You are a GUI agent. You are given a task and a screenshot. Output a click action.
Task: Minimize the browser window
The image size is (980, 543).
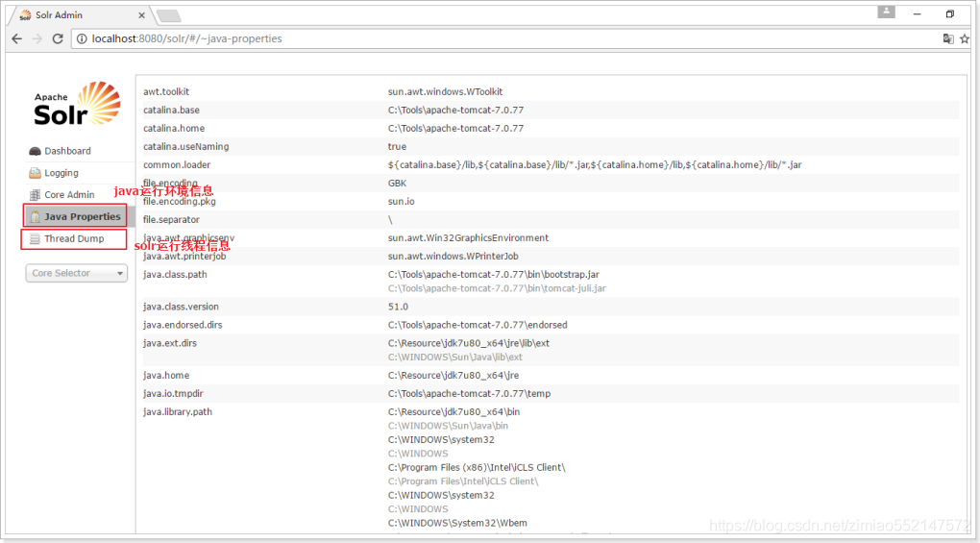pyautogui.click(x=917, y=13)
